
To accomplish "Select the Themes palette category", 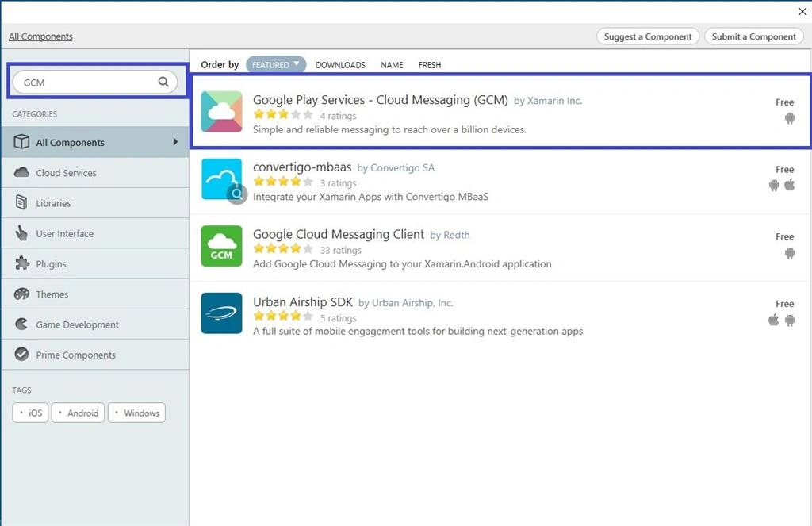I will 95,294.
